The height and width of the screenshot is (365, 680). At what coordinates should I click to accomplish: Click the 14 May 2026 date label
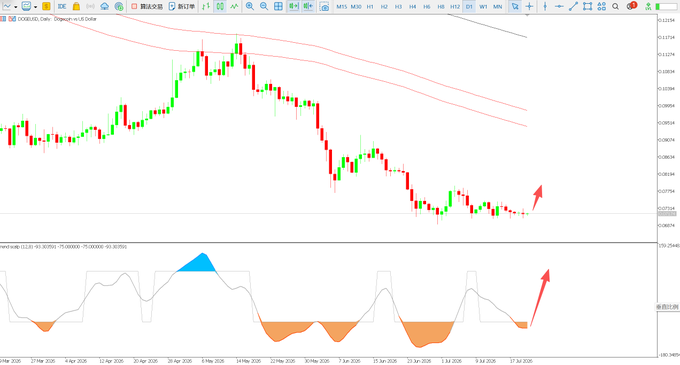[248, 361]
